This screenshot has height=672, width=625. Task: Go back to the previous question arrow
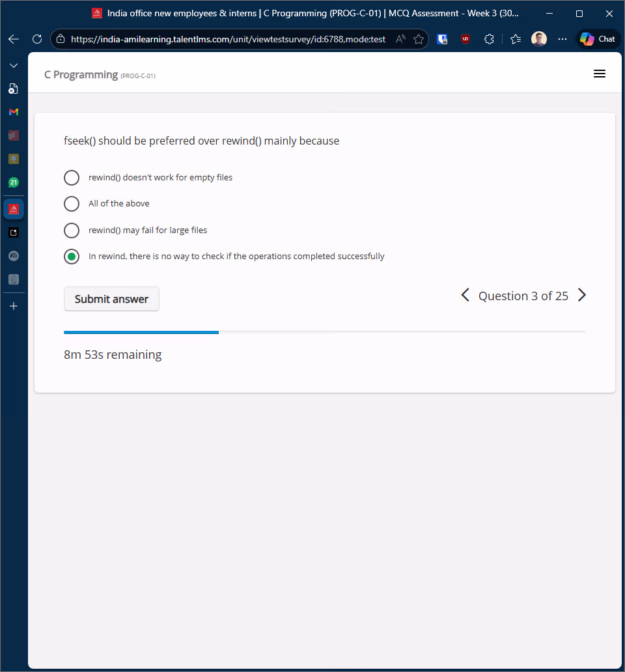[x=465, y=296]
